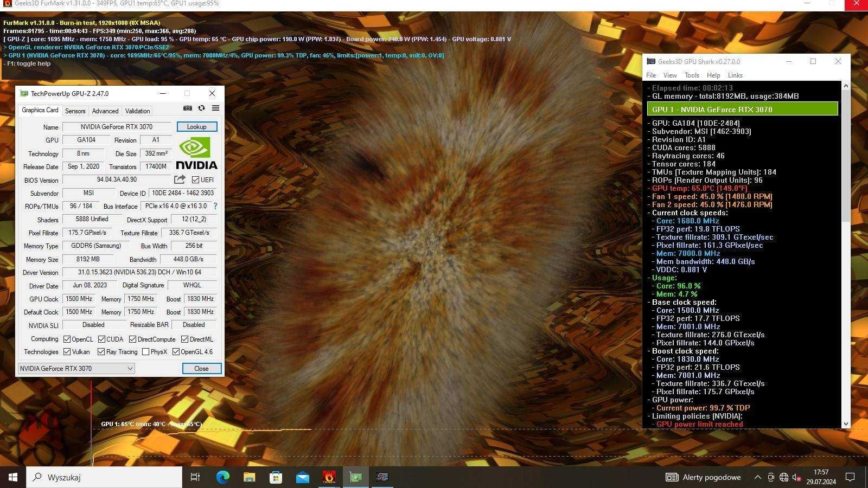Open the Windows Start menu
Image resolution: width=868 pixels, height=488 pixels.
pyautogui.click(x=13, y=477)
